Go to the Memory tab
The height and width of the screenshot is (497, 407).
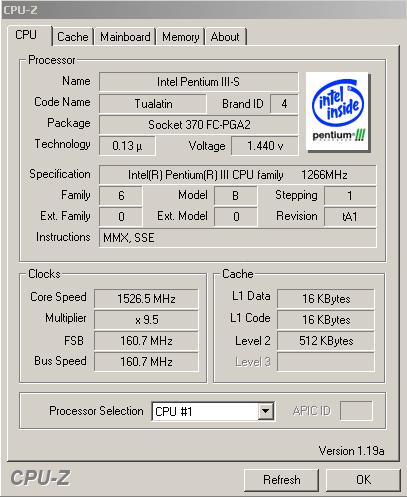[x=180, y=37]
